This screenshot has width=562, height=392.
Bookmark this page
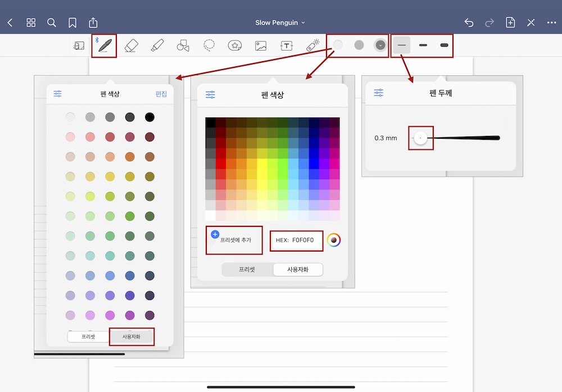tap(72, 23)
